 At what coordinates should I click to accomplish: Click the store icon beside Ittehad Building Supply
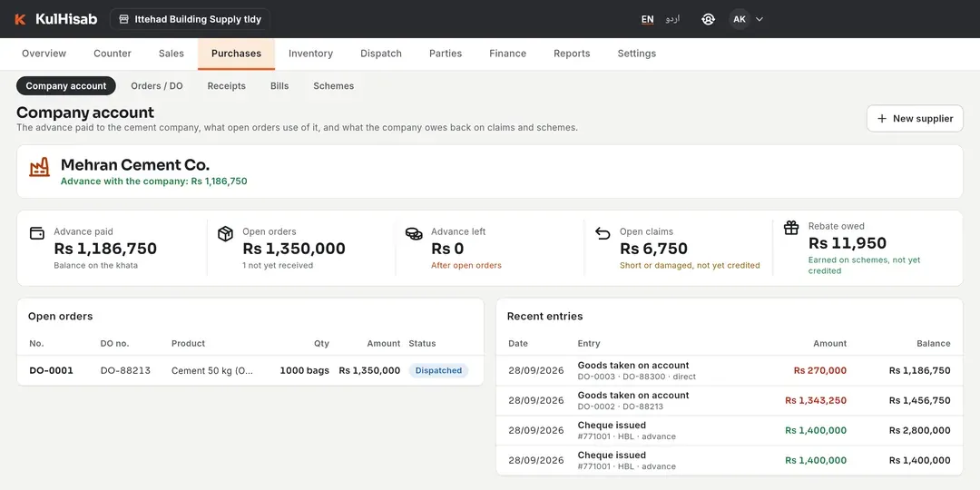(123, 19)
